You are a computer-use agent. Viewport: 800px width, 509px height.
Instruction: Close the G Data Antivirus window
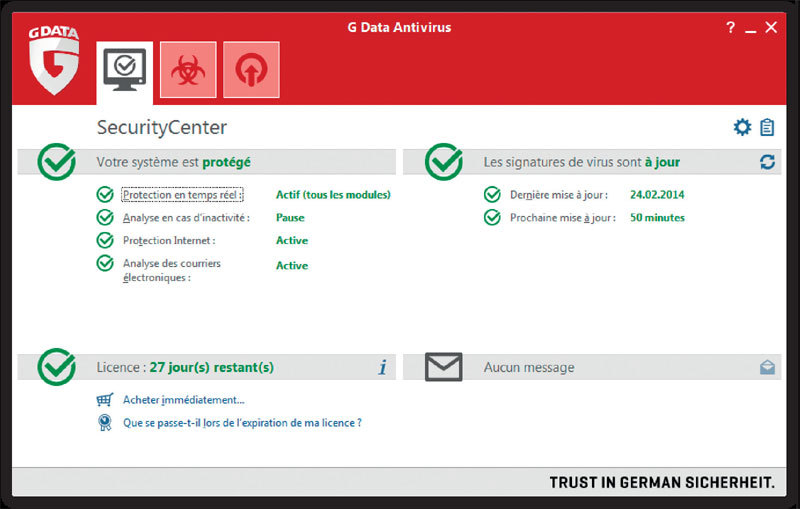click(771, 28)
